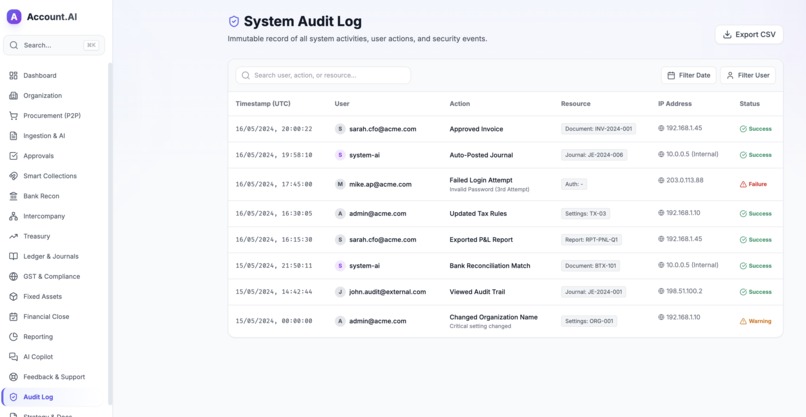Click the person icon in Filter User
806x417 pixels.
tap(730, 75)
